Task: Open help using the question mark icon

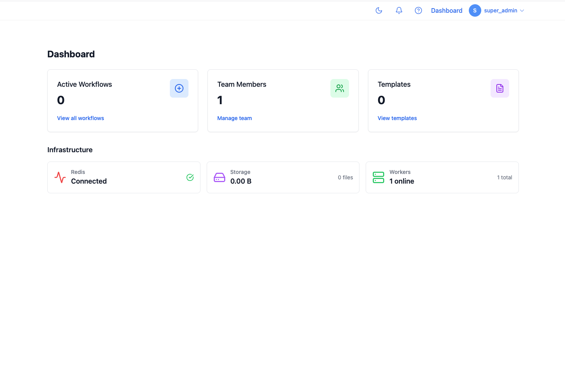Action: (x=418, y=10)
